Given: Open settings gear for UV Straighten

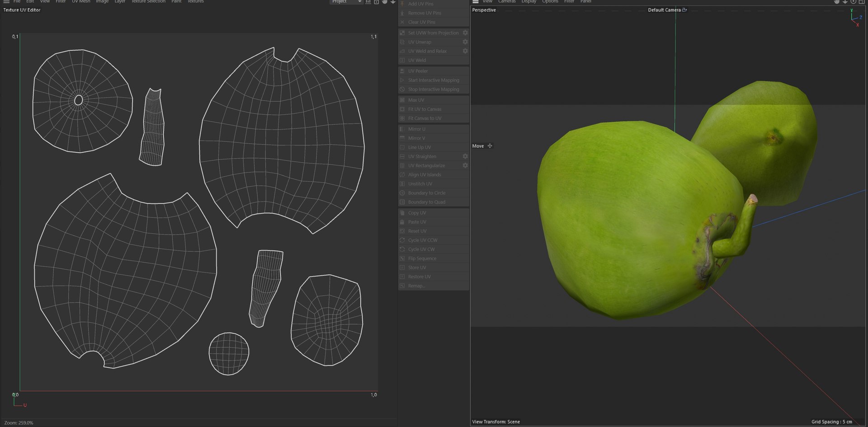Looking at the screenshot, I should click(x=465, y=156).
